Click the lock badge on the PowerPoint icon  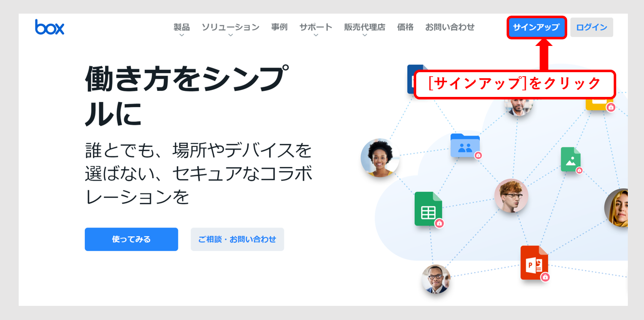(x=545, y=277)
